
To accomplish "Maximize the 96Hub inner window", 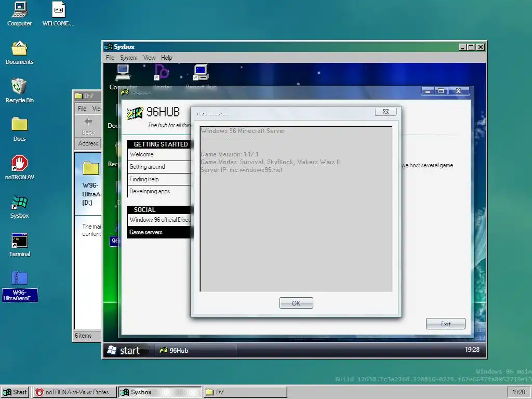I will [441, 91].
